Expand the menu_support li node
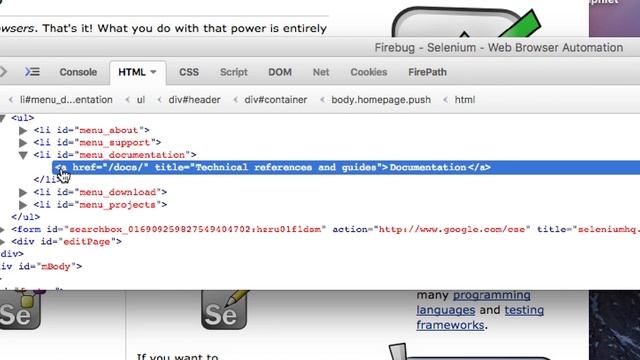 pos(23,143)
